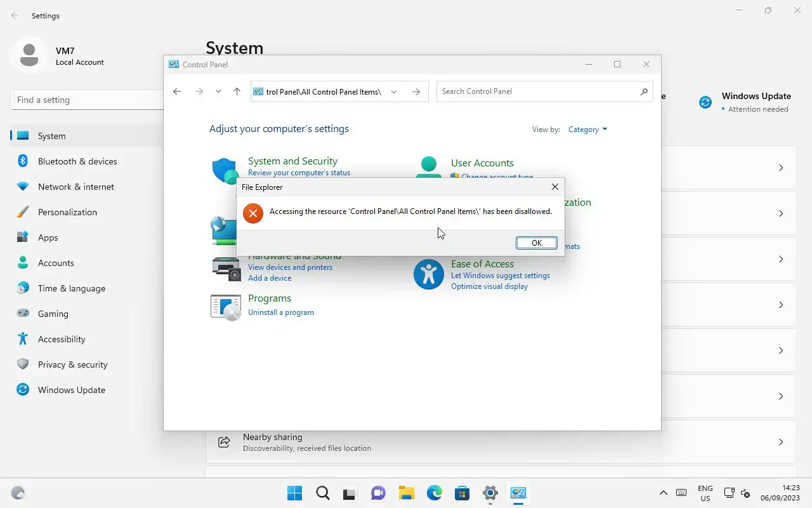Close the File Explorer error dialog

pos(555,187)
